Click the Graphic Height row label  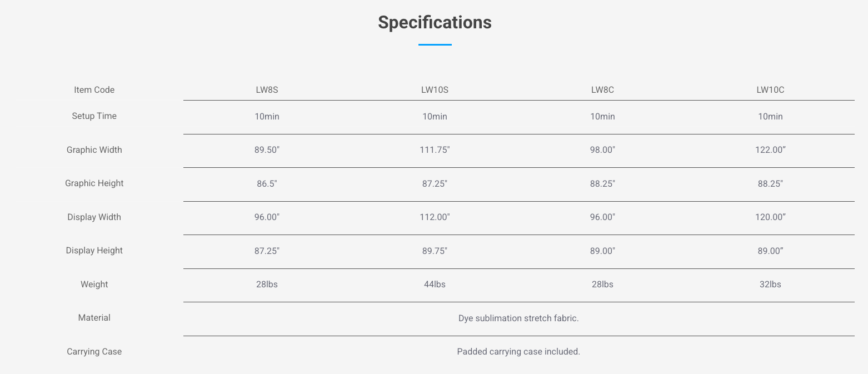[94, 183]
